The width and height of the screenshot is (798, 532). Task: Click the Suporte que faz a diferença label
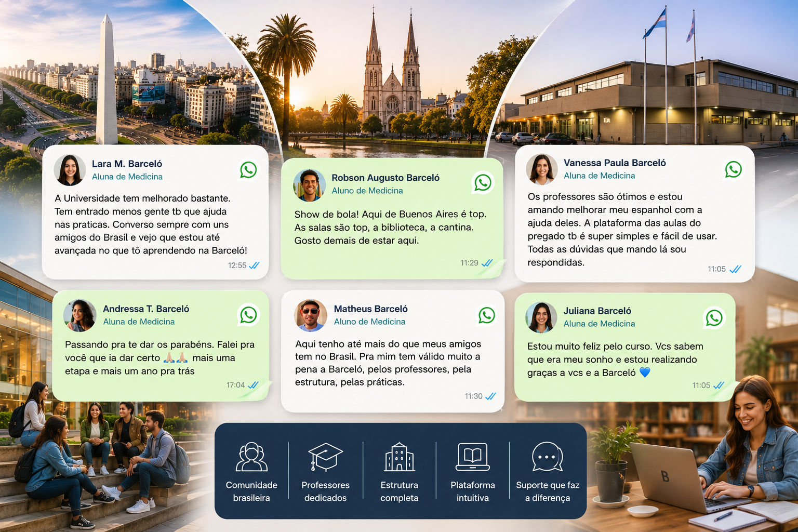point(548,491)
